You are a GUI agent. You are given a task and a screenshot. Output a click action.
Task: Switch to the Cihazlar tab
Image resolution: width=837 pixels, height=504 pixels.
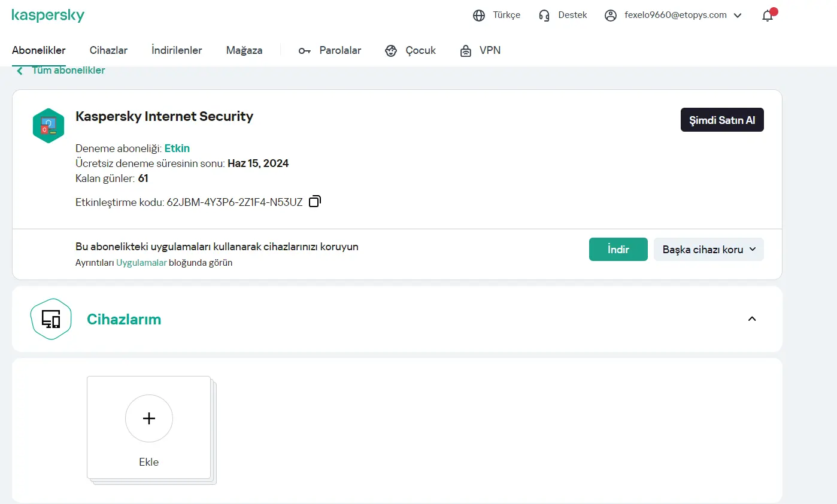(108, 50)
